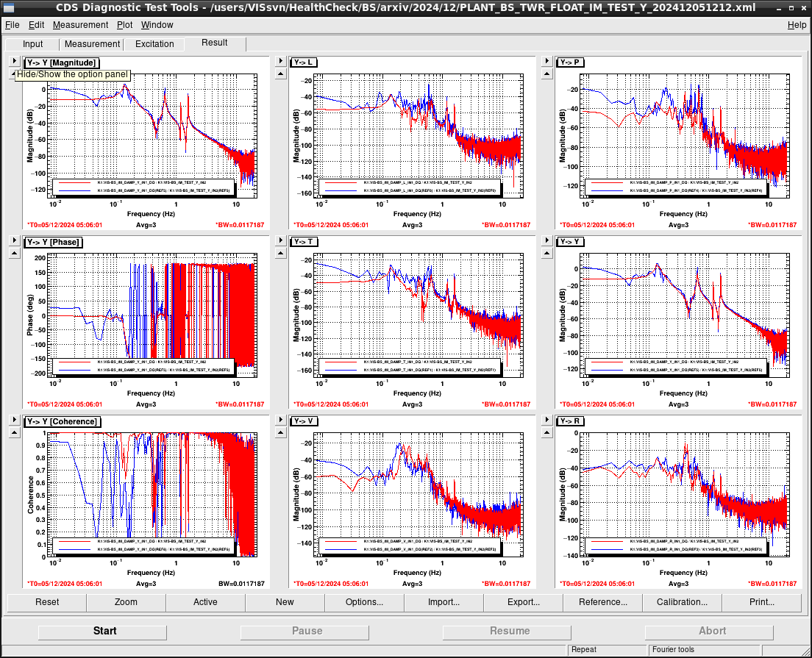The width and height of the screenshot is (812, 658).
Task: Switch to the Excitation tab
Action: [154, 44]
